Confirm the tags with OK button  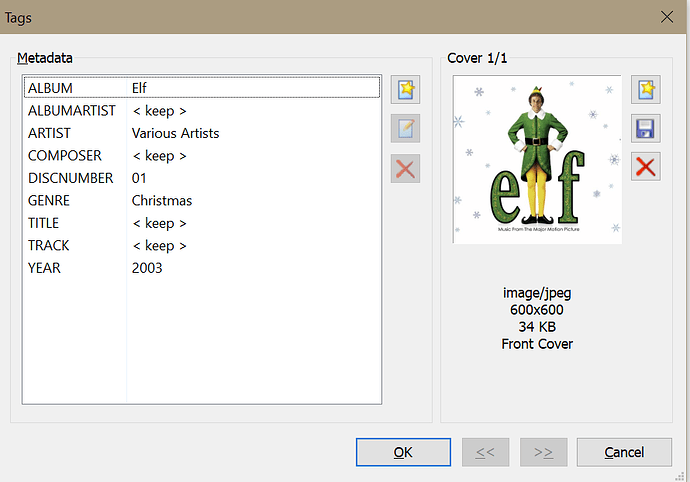(x=403, y=452)
